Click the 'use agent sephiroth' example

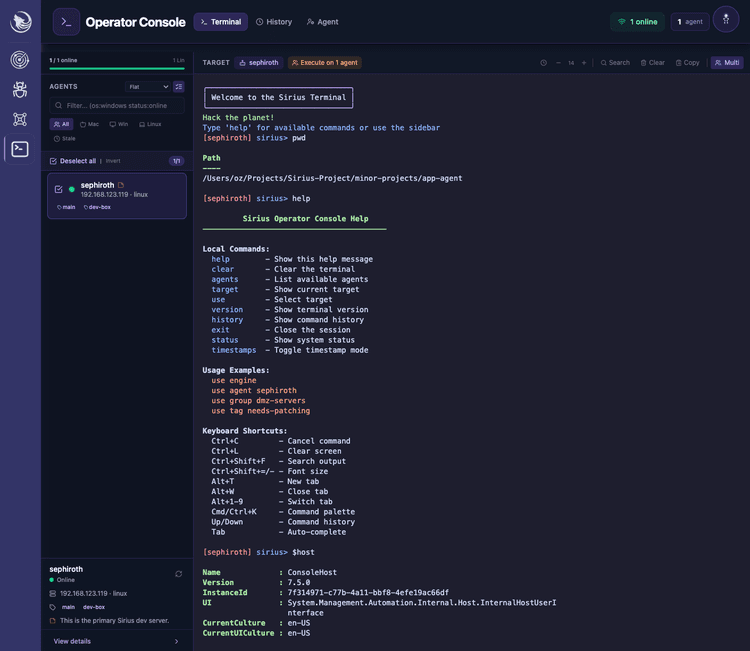[254, 391]
